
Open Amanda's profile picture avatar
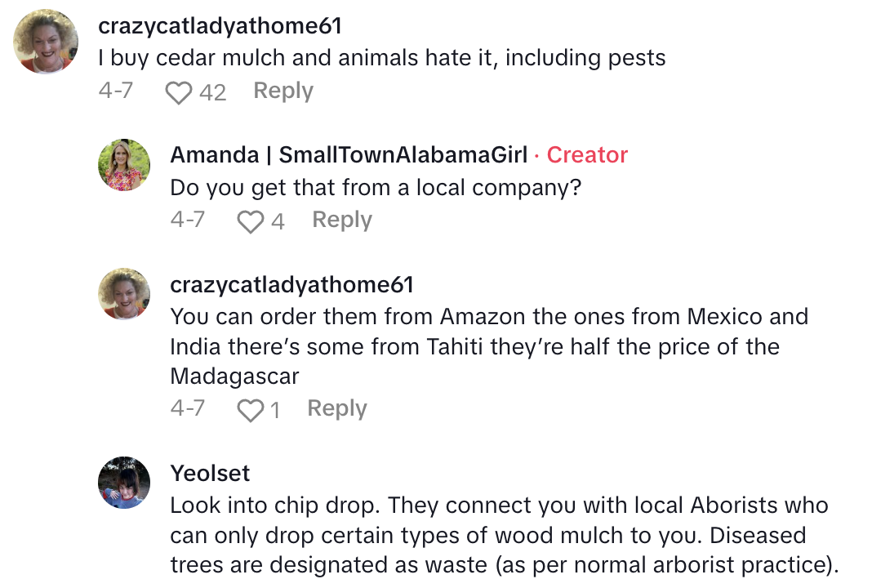pos(124,165)
